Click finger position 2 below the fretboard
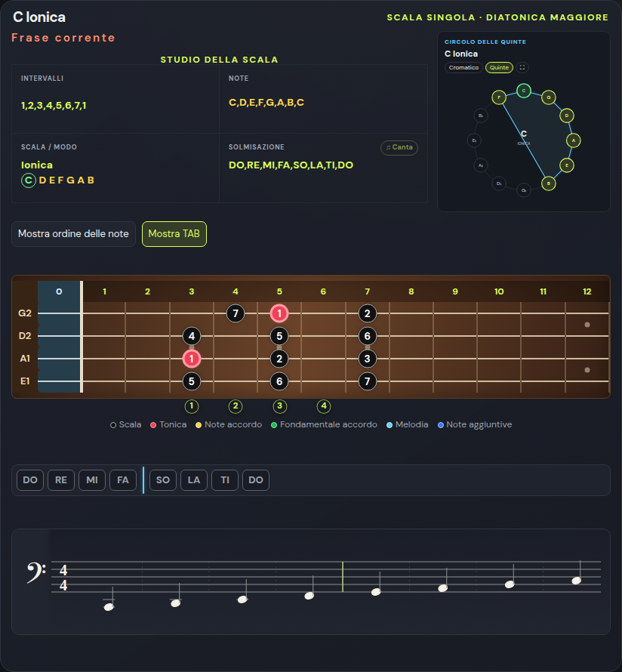Image resolution: width=622 pixels, height=672 pixels. (236, 406)
